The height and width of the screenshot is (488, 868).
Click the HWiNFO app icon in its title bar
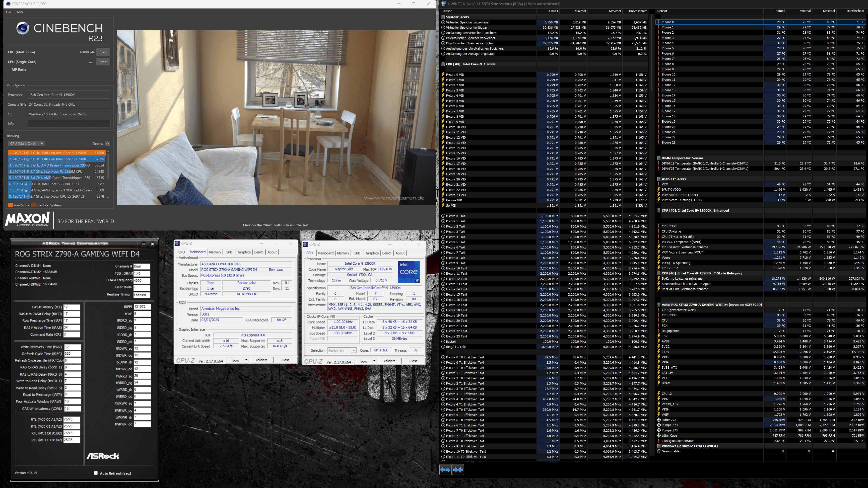[x=444, y=4]
